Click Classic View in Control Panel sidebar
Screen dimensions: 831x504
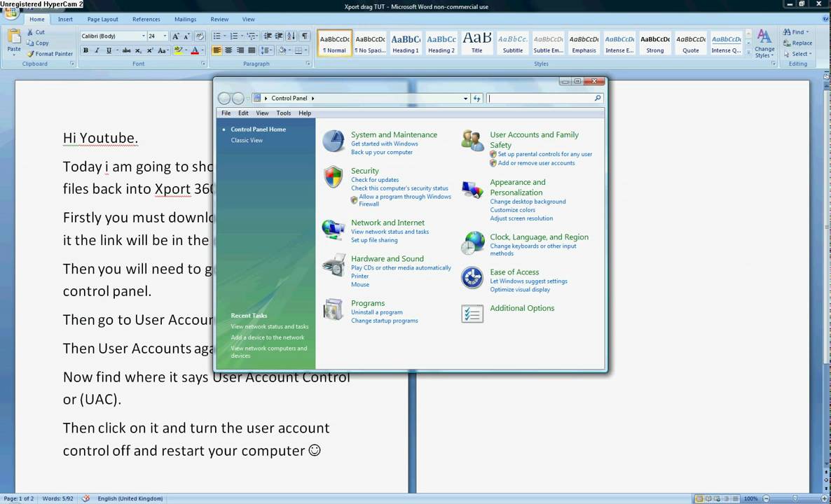(x=247, y=140)
